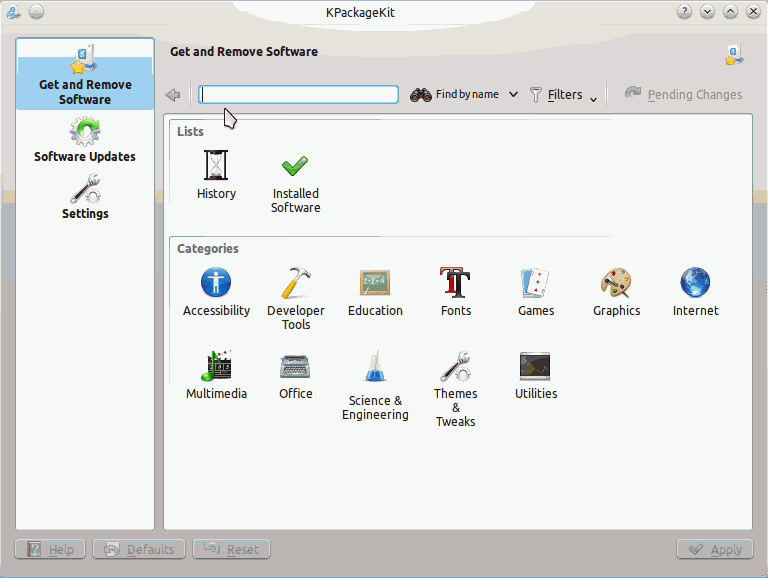Viewport: 768px width, 578px height.
Task: Open the Science & Engineering category
Action: [x=375, y=386]
